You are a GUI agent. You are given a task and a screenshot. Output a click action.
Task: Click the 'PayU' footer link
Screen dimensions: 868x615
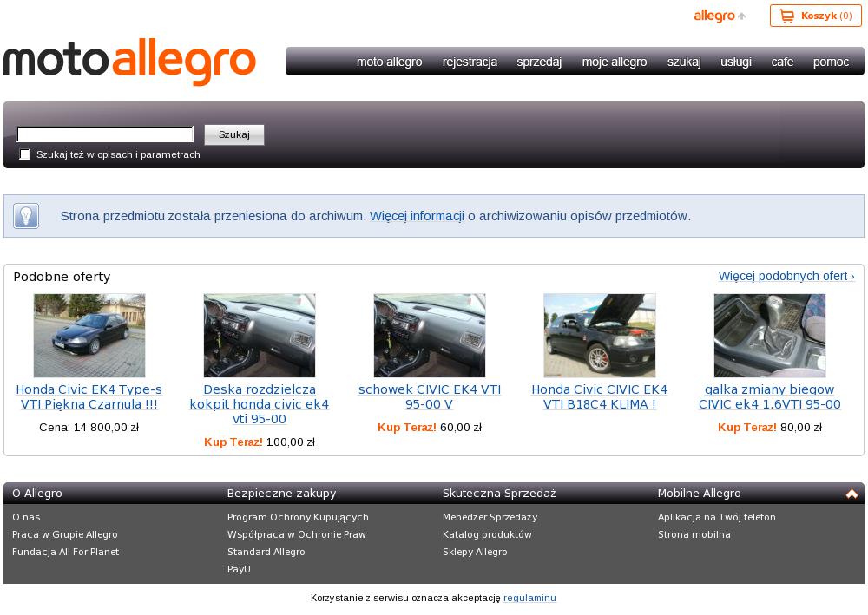click(x=240, y=569)
